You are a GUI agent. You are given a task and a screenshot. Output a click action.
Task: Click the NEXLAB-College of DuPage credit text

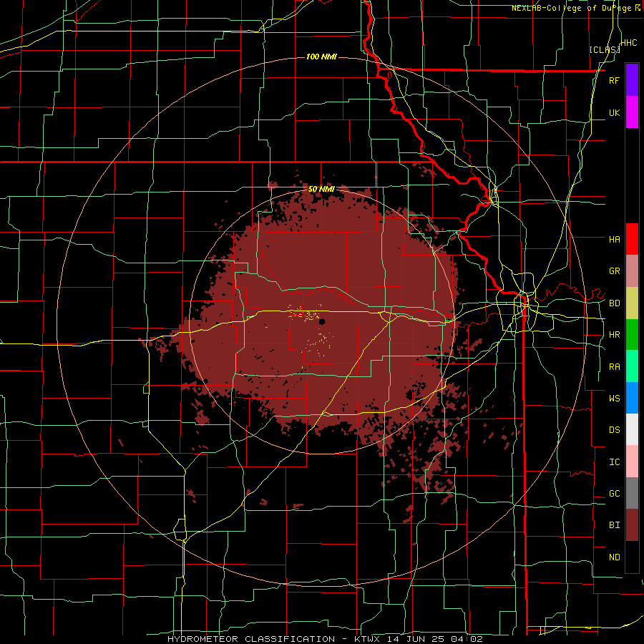(570, 8)
